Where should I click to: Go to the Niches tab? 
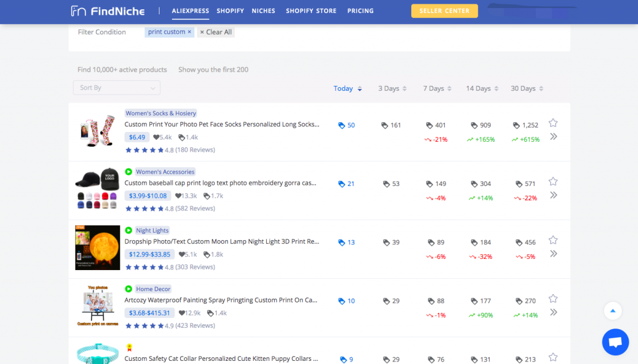[x=264, y=11]
